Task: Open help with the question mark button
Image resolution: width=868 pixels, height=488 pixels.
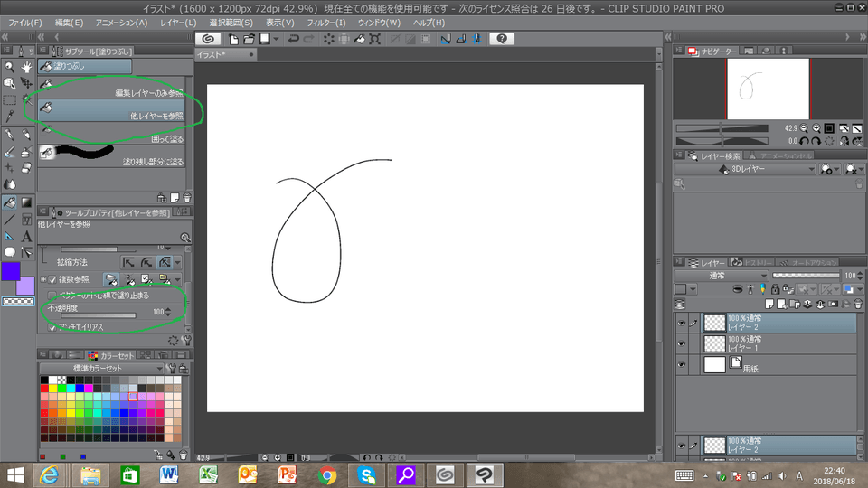Action: tap(502, 39)
